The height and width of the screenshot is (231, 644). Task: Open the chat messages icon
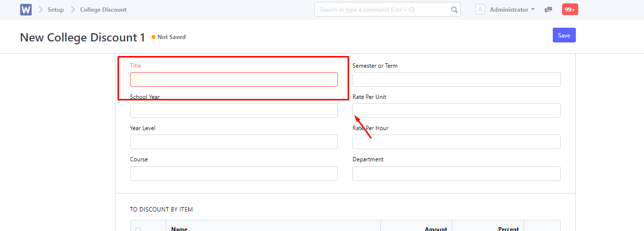548,10
